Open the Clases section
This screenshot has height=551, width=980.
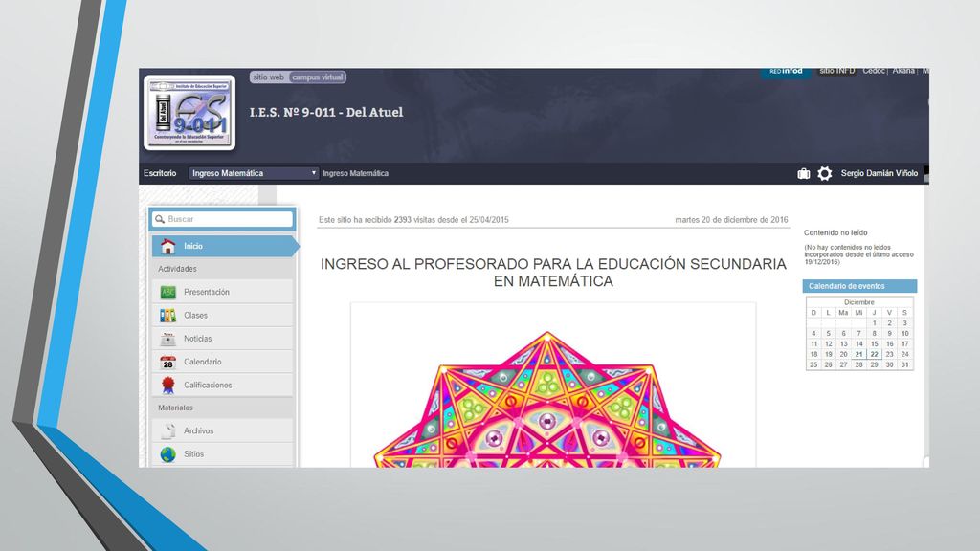[x=222, y=316]
